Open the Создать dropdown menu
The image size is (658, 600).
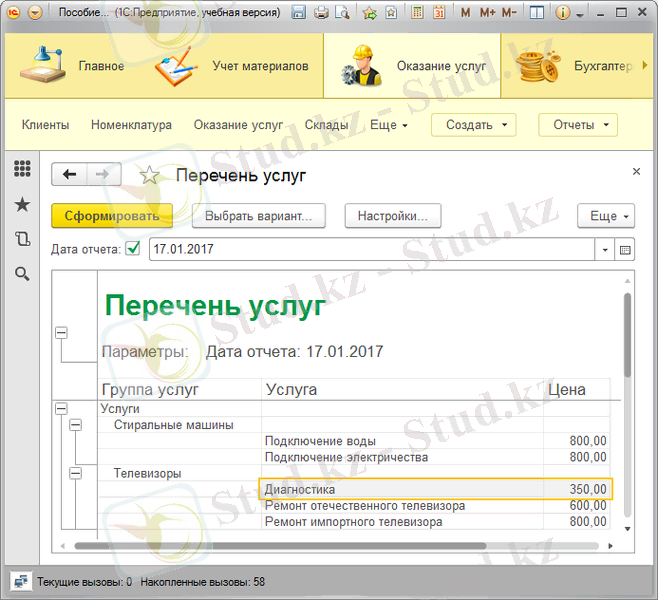pos(473,125)
